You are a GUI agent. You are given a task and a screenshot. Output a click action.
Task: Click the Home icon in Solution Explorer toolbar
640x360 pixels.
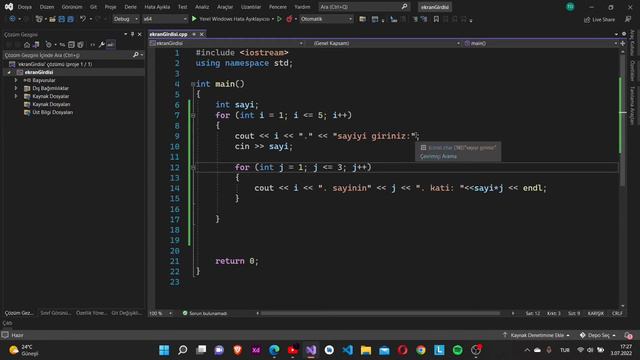(27, 44)
